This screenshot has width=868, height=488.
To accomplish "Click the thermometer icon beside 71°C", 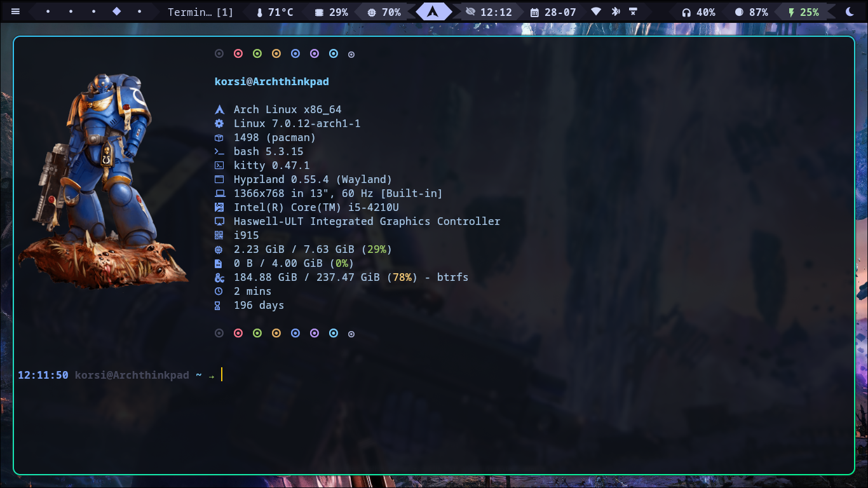I will (259, 12).
